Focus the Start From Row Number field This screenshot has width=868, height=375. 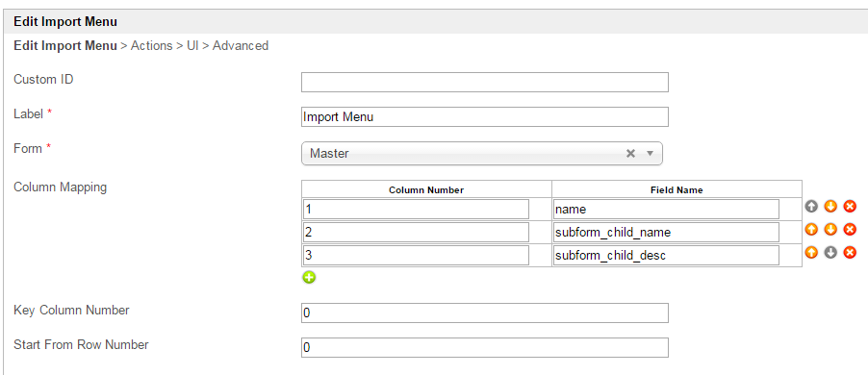485,347
